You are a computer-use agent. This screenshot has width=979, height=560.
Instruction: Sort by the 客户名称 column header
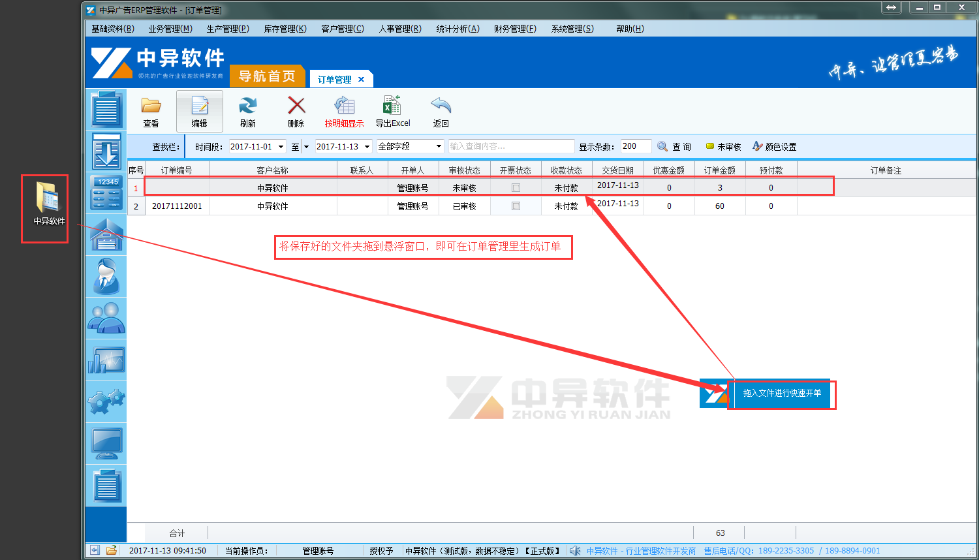273,170
